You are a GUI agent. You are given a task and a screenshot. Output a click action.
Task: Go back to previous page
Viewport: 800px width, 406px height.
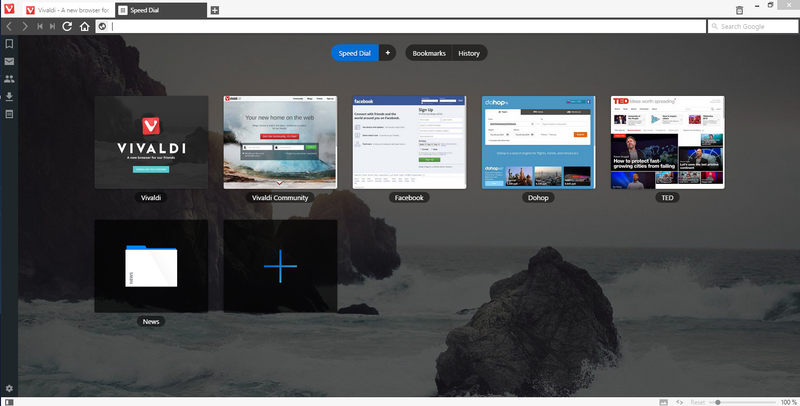(x=9, y=26)
